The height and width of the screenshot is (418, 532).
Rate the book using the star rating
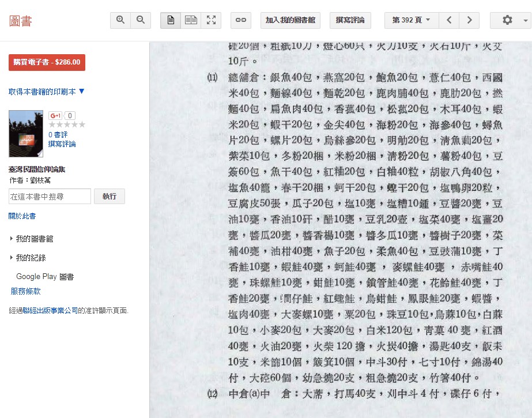pos(67,125)
